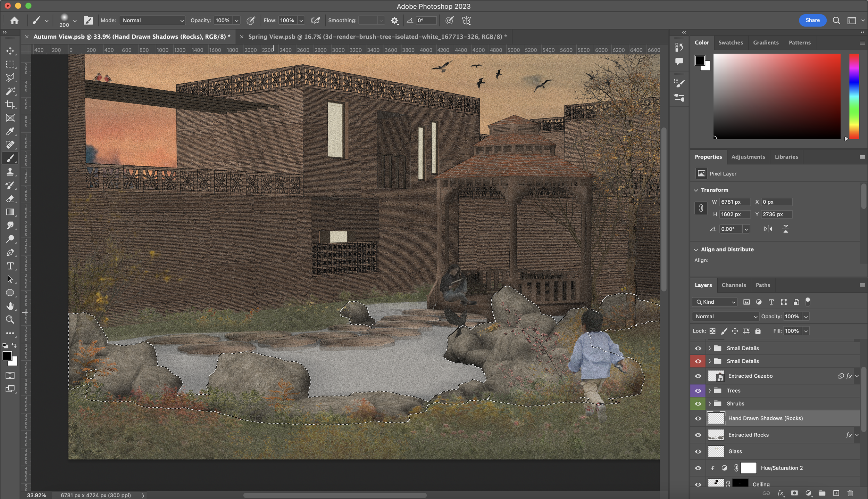Switch to the Channels tab

[x=734, y=285]
